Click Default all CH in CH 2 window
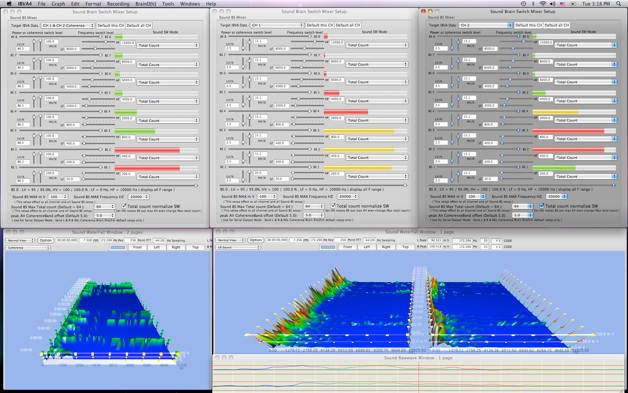 click(557, 25)
